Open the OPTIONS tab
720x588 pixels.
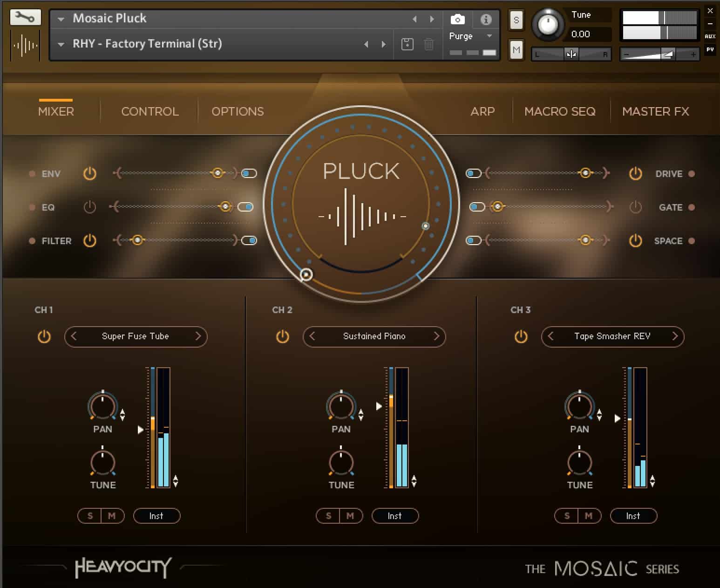coord(238,111)
